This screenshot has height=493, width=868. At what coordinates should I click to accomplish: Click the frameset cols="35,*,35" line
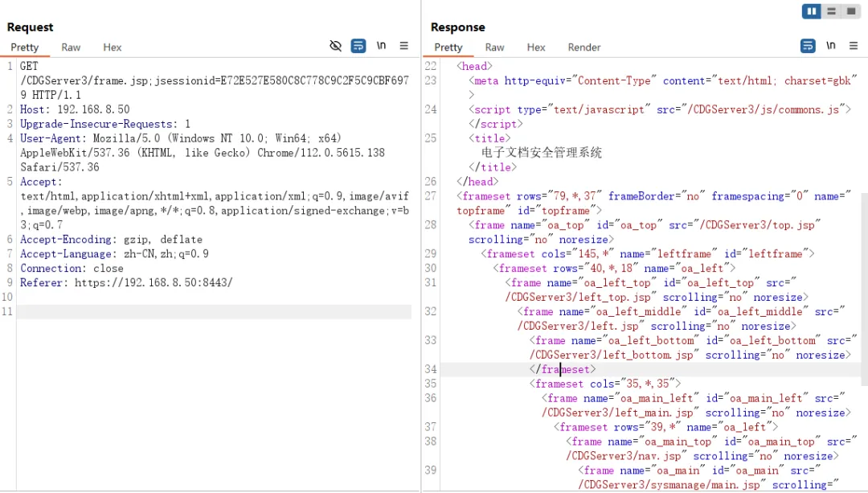(605, 384)
